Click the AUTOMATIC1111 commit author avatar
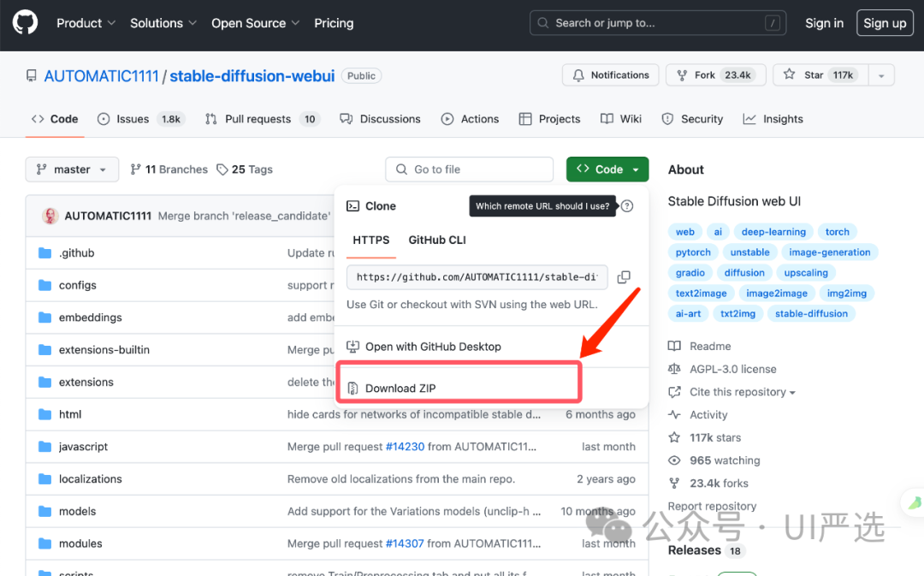Screen dimensions: 924x576 (50, 216)
